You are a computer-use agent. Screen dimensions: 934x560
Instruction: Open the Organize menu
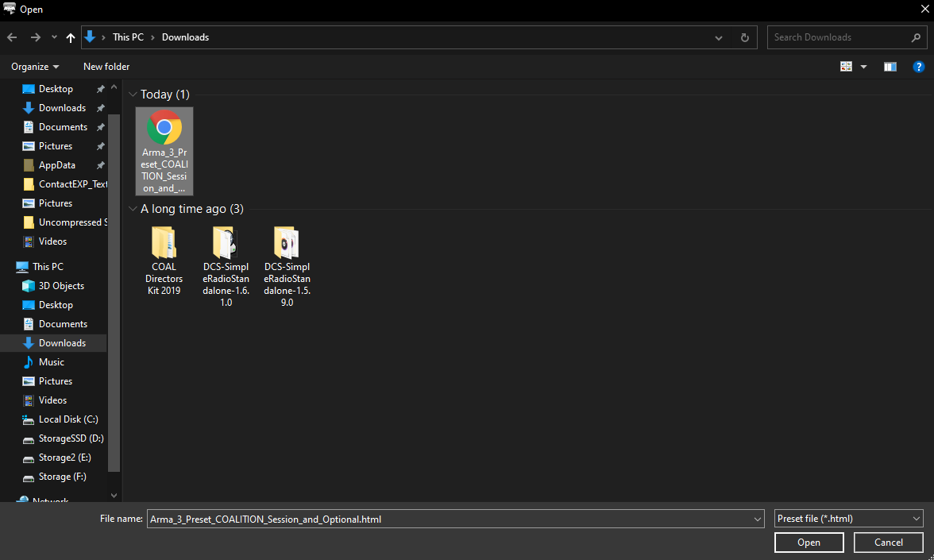pos(35,67)
